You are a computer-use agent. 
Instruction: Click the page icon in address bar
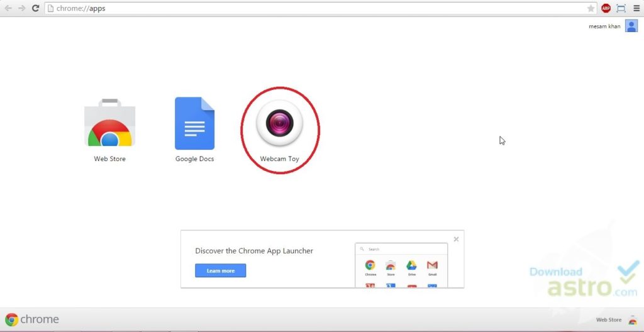[50, 8]
